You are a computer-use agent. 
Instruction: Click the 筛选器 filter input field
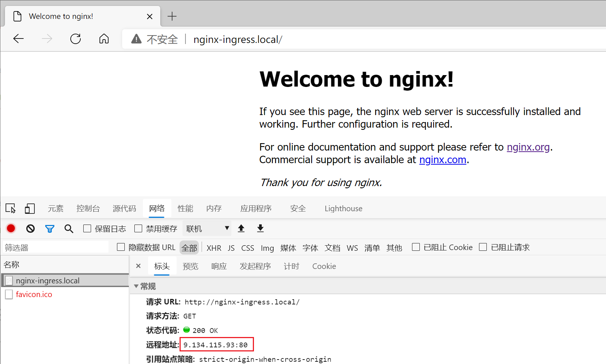[56, 247]
